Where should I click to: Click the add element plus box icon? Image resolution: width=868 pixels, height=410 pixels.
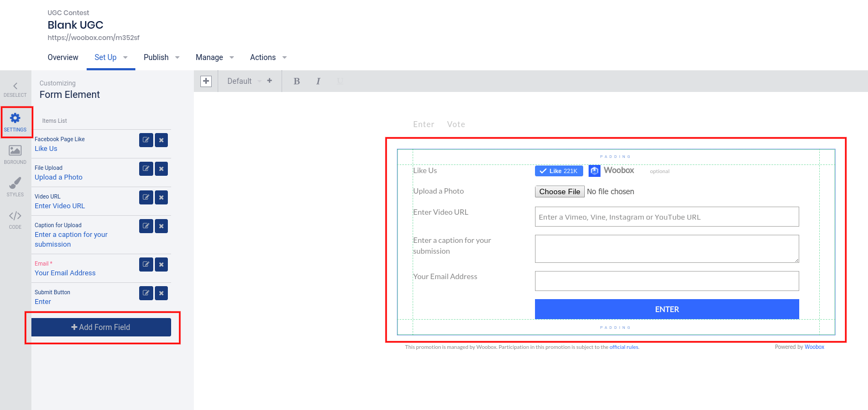[206, 81]
